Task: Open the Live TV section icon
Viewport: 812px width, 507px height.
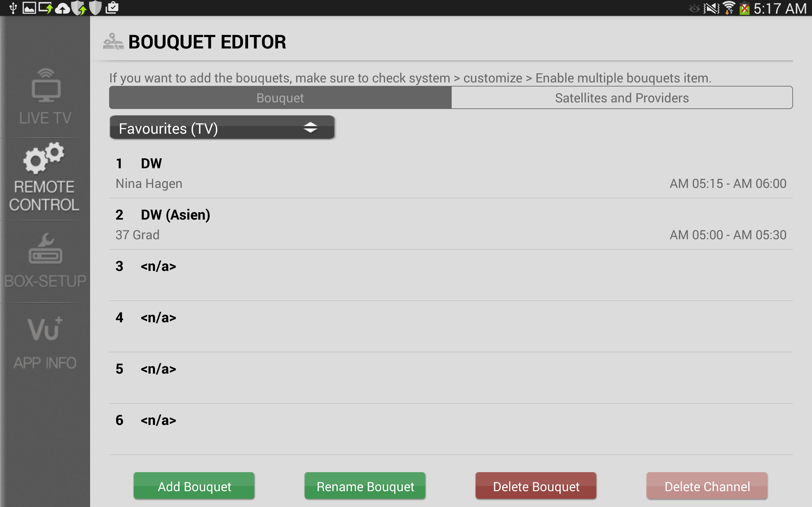Action: tap(46, 86)
